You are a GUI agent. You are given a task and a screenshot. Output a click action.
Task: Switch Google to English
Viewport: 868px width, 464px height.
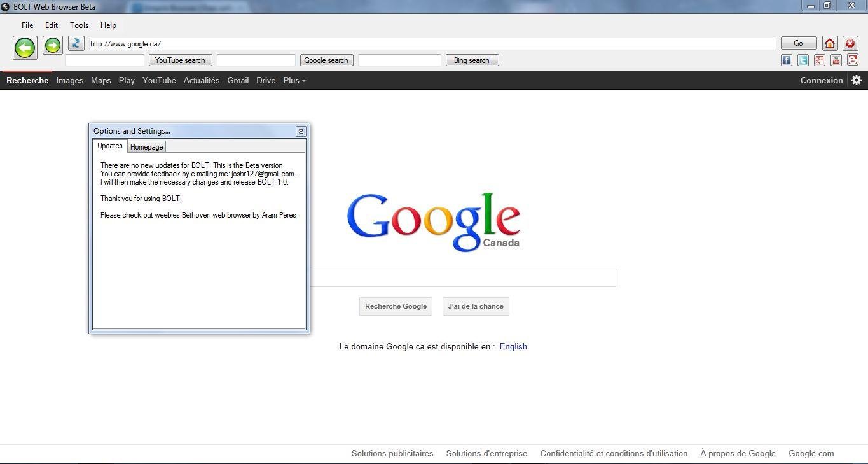tap(513, 346)
